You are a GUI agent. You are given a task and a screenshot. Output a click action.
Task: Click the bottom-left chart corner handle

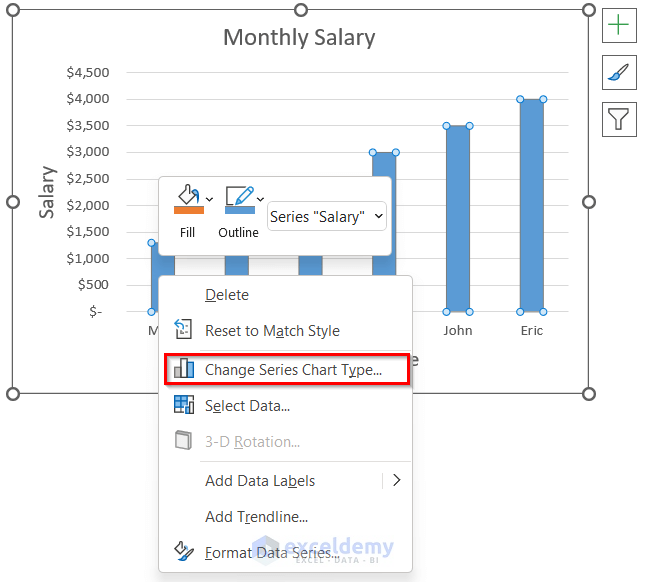13,394
